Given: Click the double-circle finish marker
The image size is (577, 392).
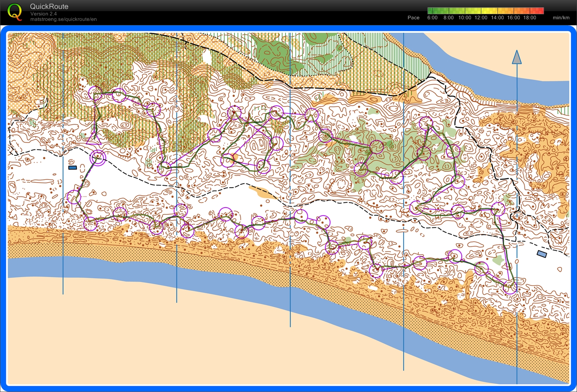Looking at the screenshot, I should pyautogui.click(x=98, y=158).
